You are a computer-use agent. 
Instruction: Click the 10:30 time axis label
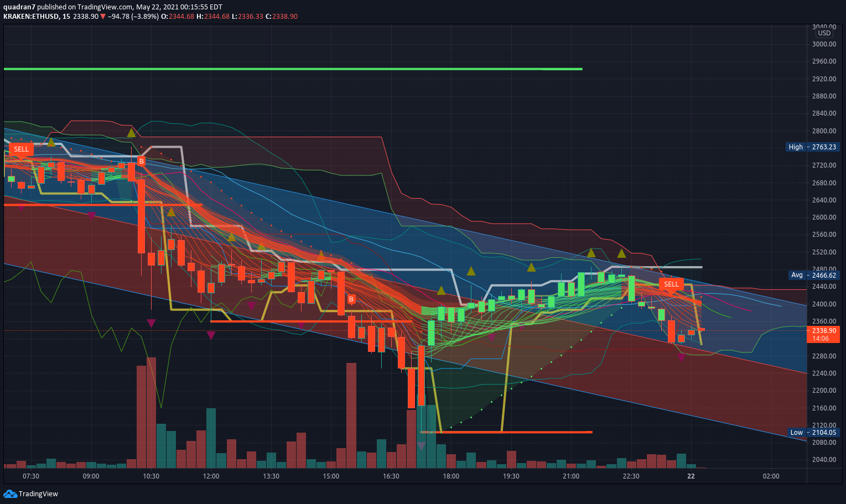[151, 476]
